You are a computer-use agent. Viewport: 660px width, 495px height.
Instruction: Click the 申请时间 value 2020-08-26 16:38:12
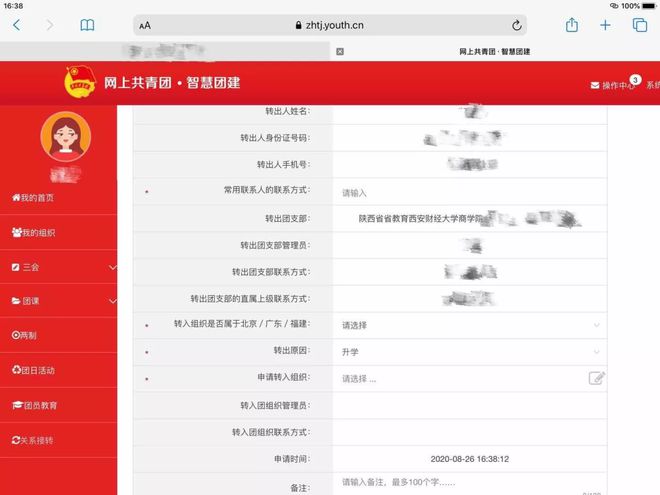470,459
